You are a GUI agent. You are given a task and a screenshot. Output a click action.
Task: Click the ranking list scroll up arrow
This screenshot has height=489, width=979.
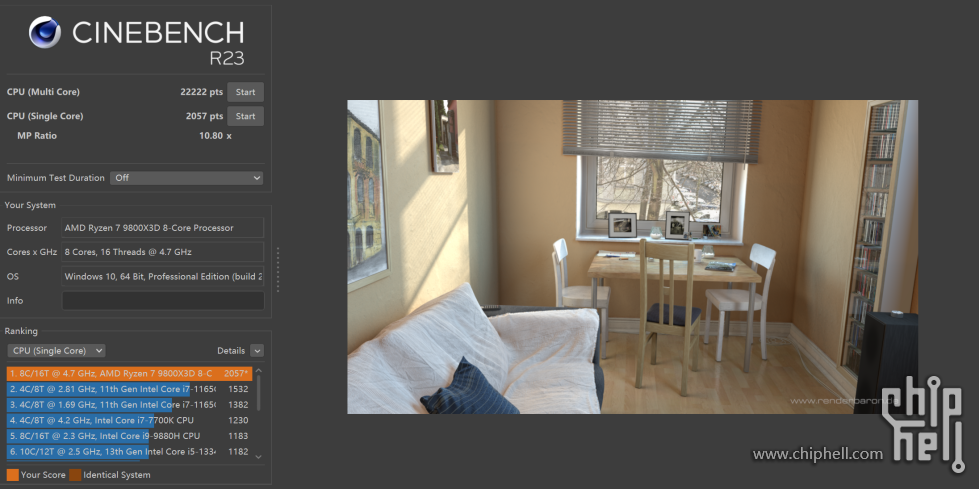click(258, 370)
